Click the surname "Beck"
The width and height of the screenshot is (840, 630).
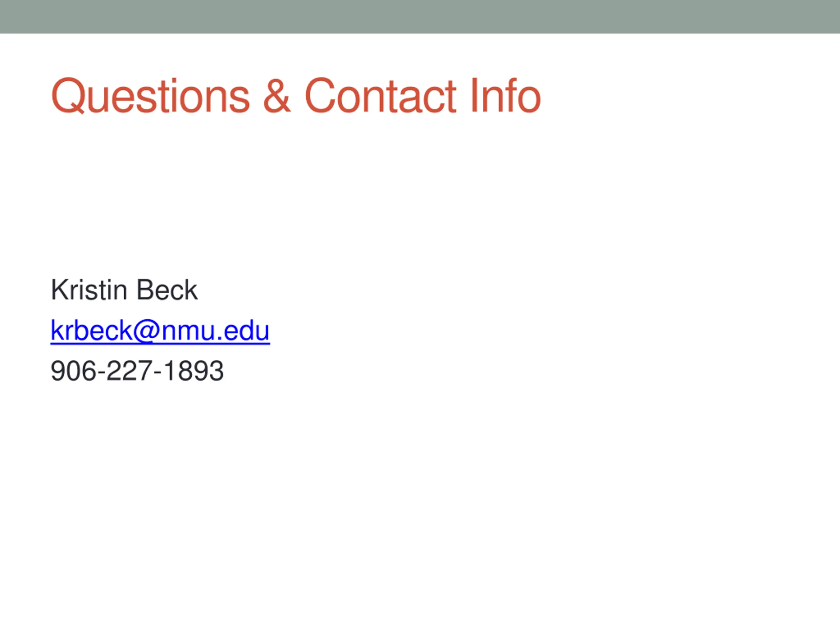[167, 290]
